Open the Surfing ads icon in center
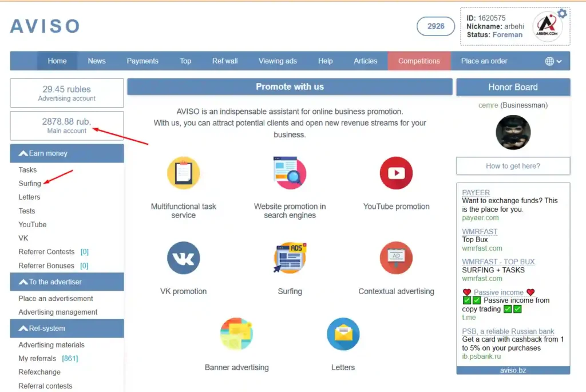586x392 pixels. tap(290, 258)
